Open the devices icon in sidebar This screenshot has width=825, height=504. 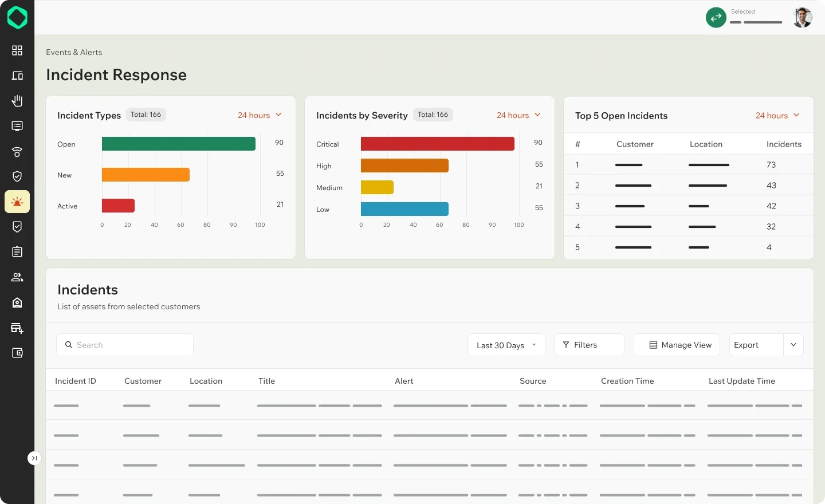coord(17,76)
